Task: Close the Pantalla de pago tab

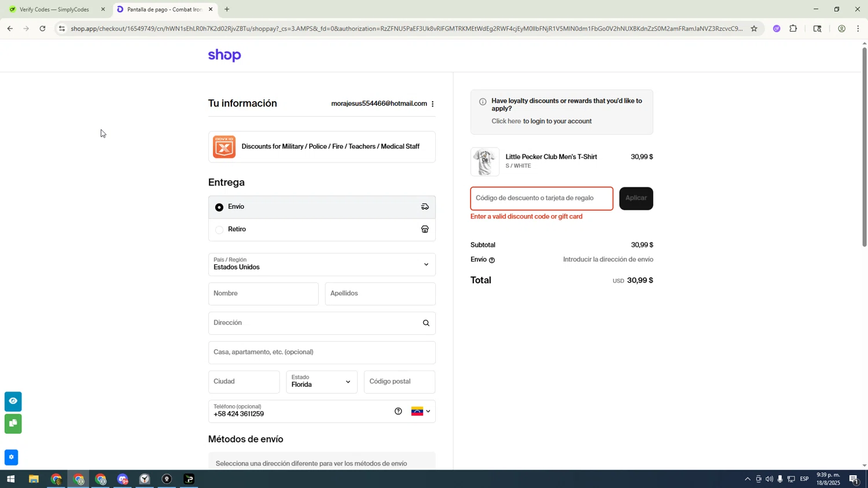Action: pyautogui.click(x=211, y=9)
